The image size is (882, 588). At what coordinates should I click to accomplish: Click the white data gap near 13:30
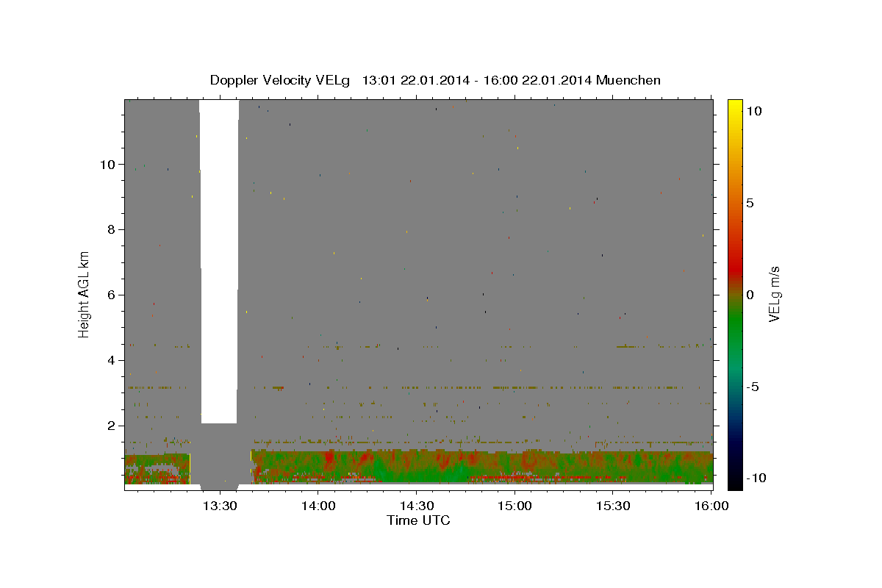(x=219, y=261)
